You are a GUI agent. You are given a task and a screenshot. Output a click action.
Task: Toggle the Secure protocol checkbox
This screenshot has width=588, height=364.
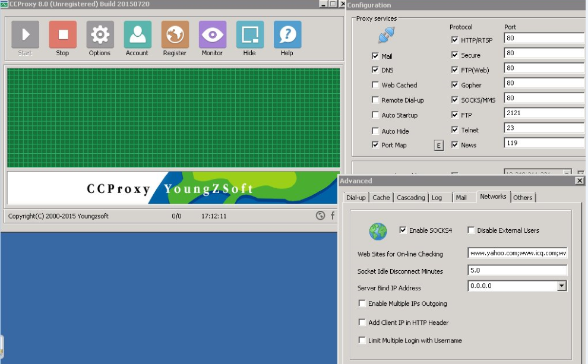(454, 55)
